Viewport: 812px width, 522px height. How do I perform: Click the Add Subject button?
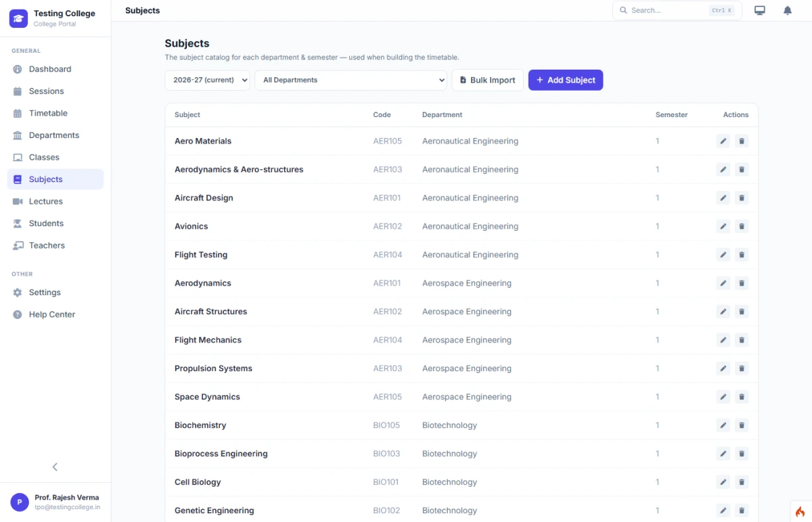(x=566, y=80)
